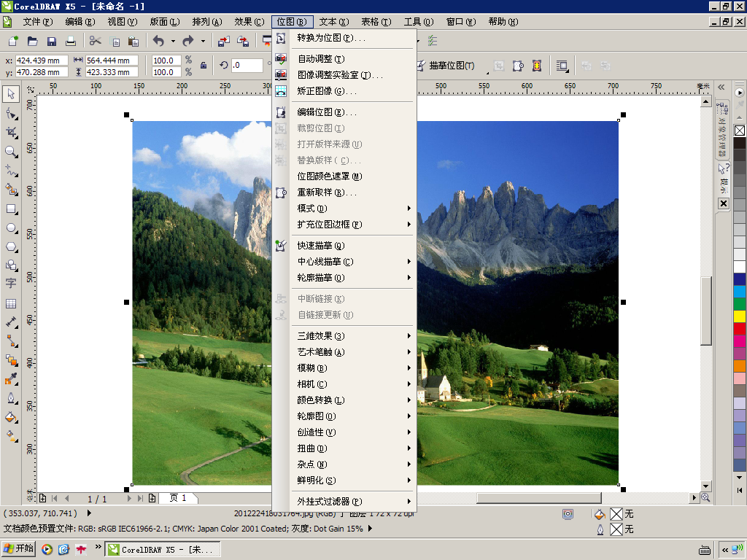747x560 pixels.
Task: Select the Table tool in the toolbox
Action: [x=11, y=303]
